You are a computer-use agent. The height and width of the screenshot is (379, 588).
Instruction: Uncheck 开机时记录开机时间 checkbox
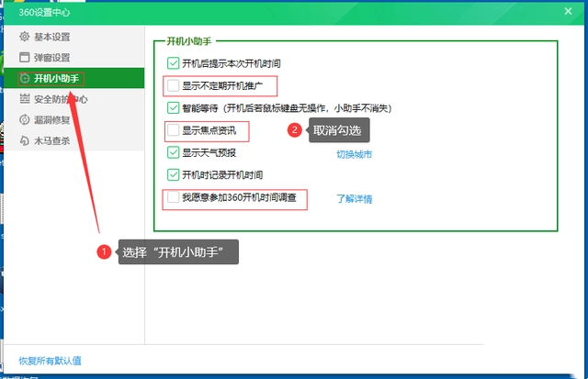173,175
